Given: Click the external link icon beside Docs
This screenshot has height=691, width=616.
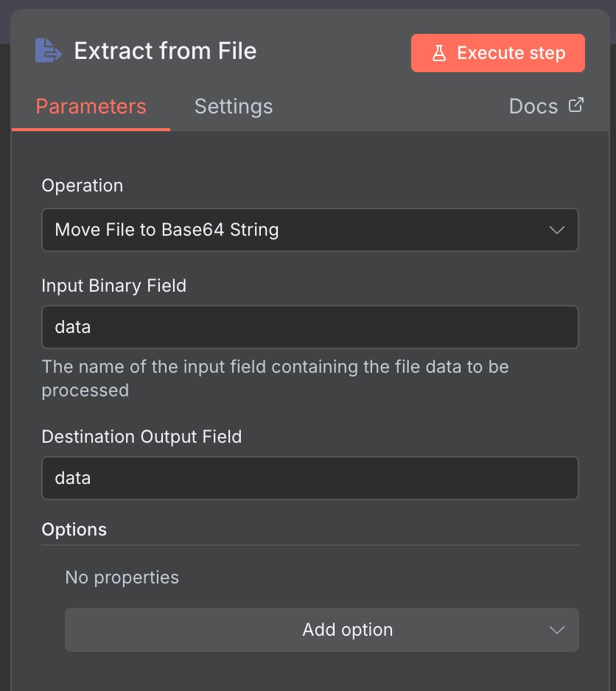Looking at the screenshot, I should (575, 105).
